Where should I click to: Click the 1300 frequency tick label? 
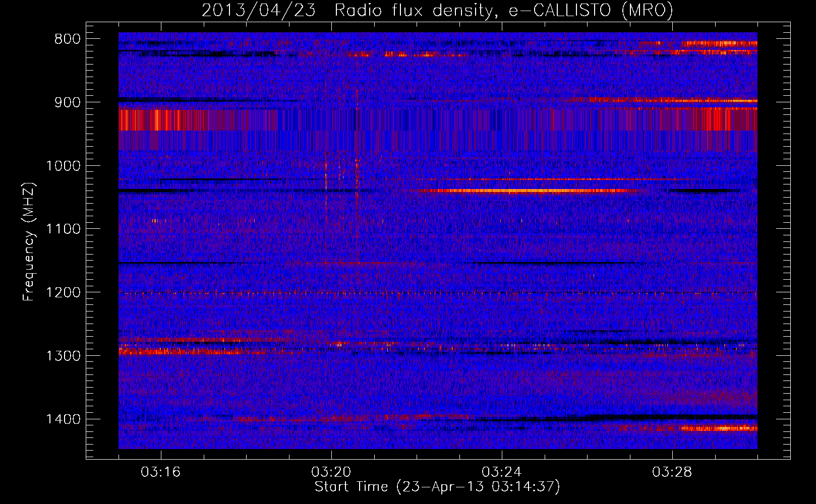pos(64,356)
